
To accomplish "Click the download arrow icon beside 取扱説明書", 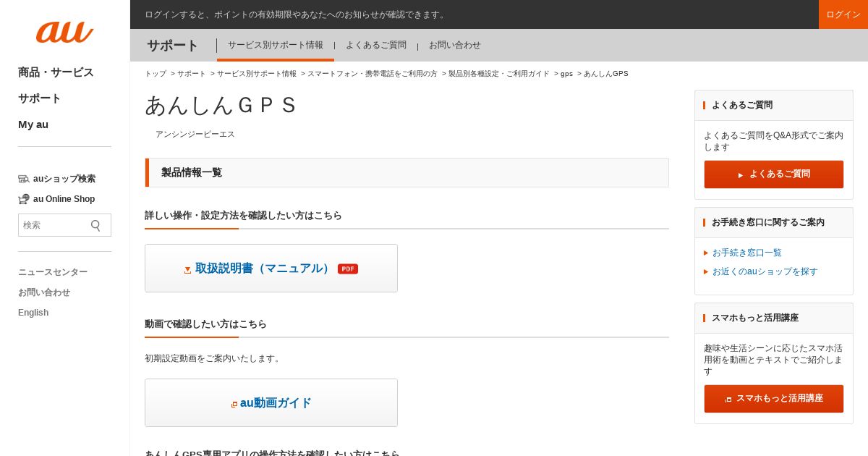I will point(187,270).
